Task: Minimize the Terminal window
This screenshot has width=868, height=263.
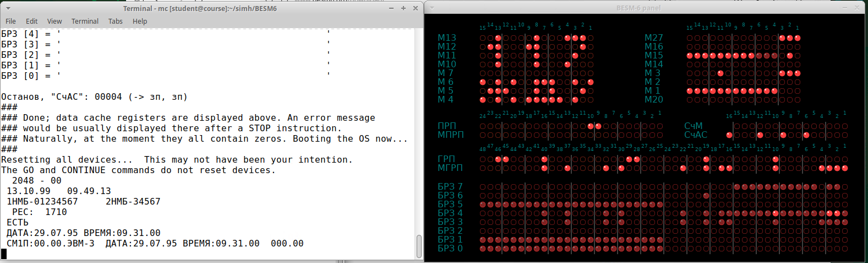Action: pos(391,8)
